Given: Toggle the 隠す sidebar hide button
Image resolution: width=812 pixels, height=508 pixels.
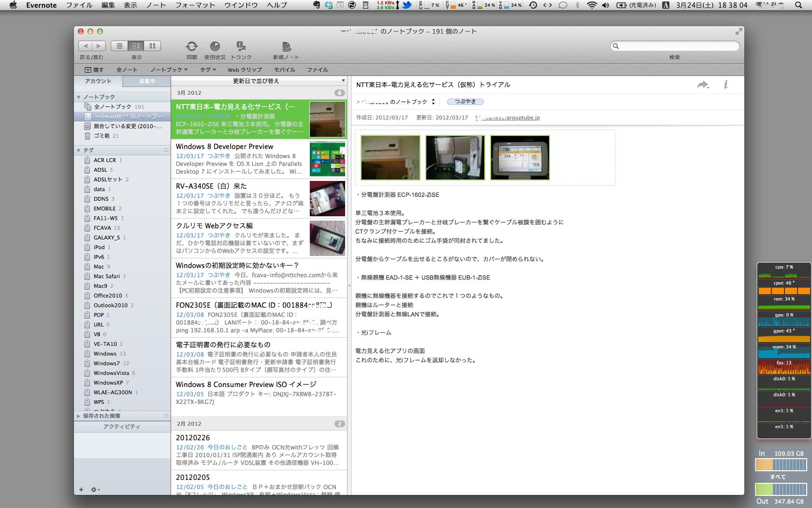Looking at the screenshot, I should (94, 70).
